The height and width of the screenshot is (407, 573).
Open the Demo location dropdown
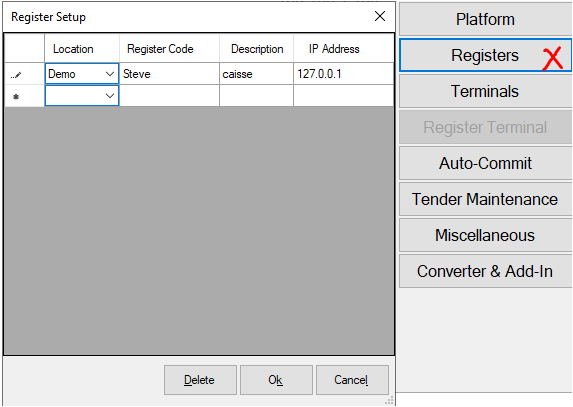tap(110, 74)
